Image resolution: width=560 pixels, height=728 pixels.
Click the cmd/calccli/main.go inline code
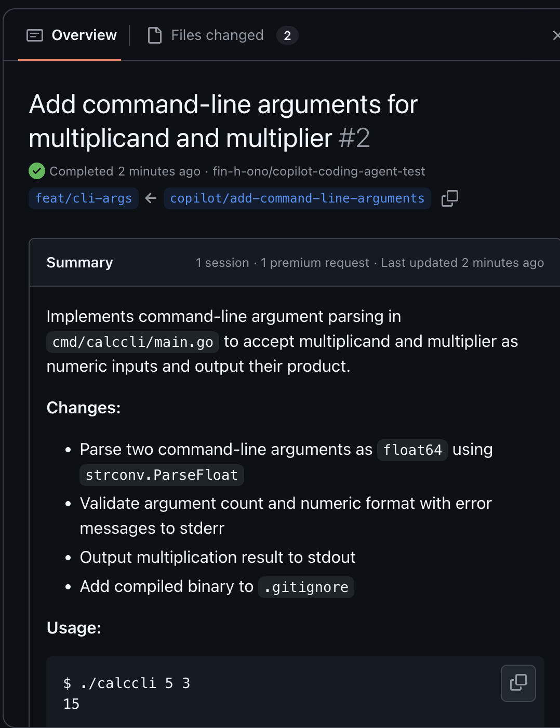click(132, 342)
